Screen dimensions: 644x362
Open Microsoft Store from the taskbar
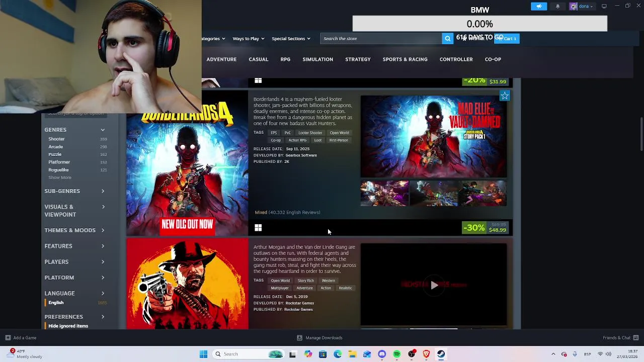coord(323,354)
